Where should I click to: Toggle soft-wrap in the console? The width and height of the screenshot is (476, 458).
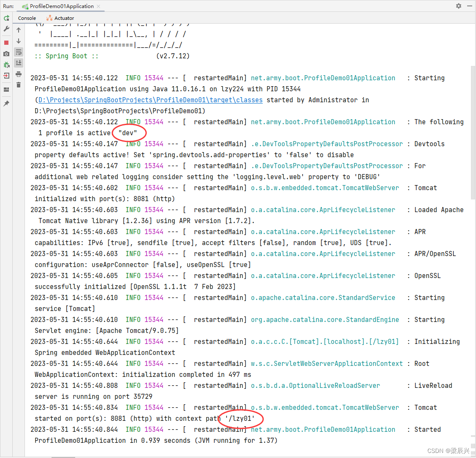click(19, 52)
